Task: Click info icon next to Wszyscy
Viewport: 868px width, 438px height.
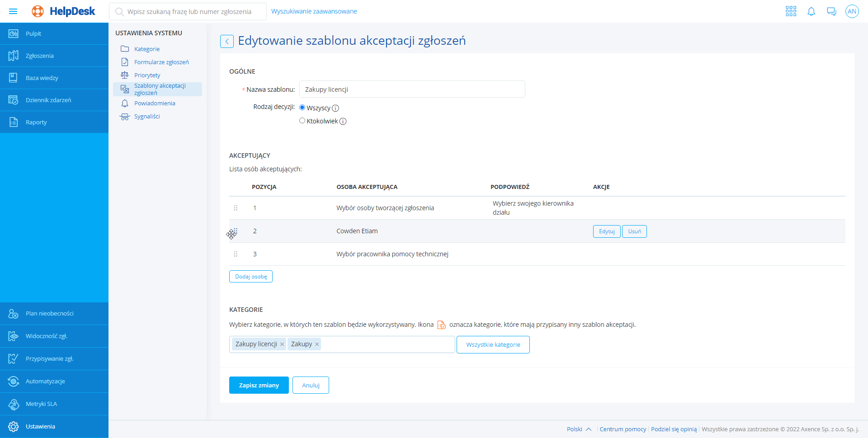Action: 335,108
